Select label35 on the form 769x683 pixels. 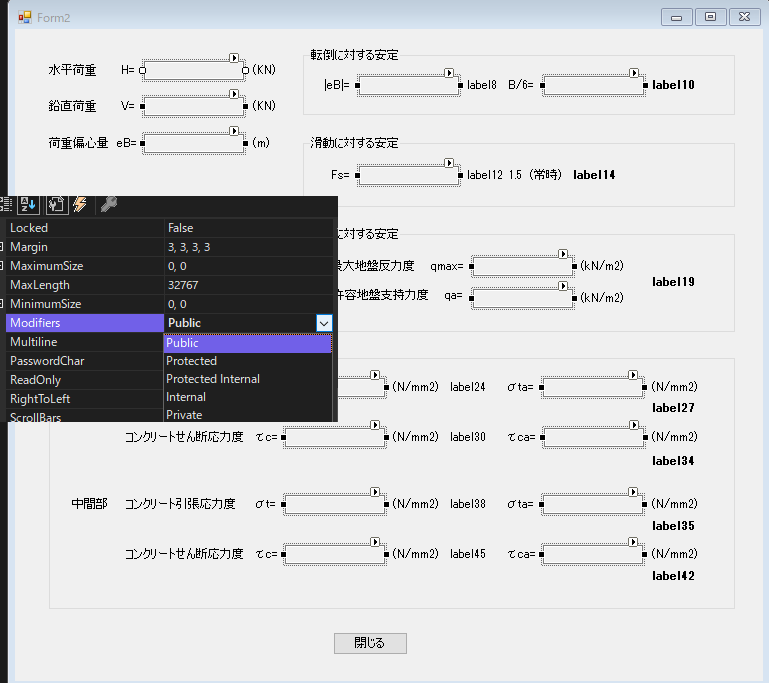point(673,526)
